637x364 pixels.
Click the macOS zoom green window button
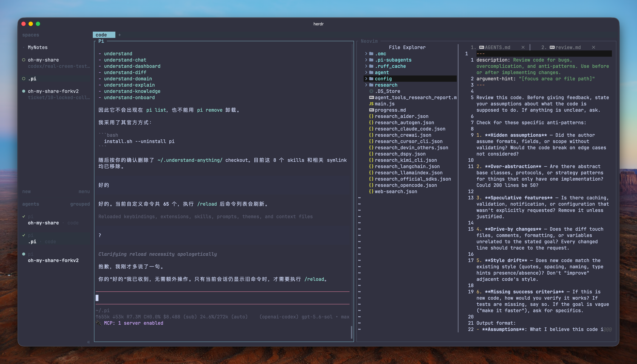(38, 24)
